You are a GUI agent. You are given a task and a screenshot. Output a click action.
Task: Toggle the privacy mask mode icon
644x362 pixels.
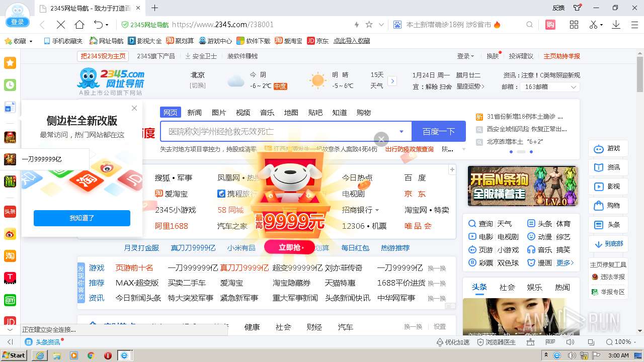tap(550, 342)
